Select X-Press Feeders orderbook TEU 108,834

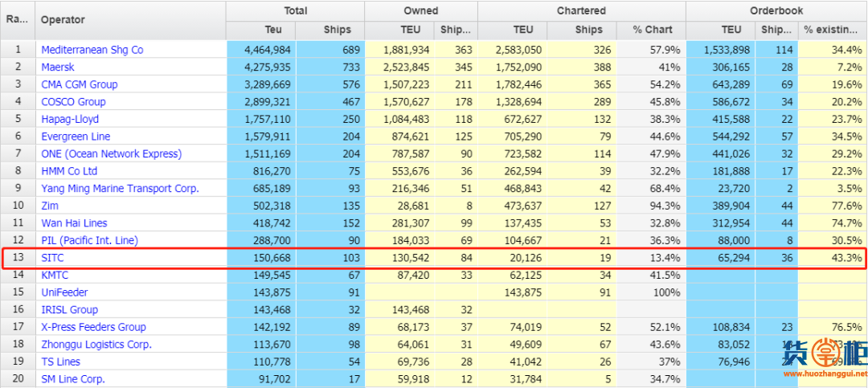pyautogui.click(x=720, y=327)
